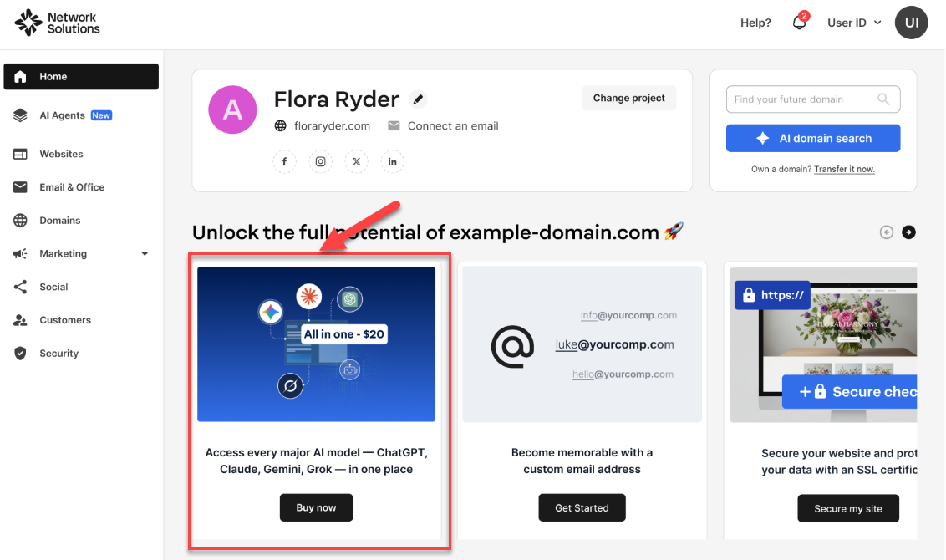Click the pink A project avatar

click(x=232, y=109)
